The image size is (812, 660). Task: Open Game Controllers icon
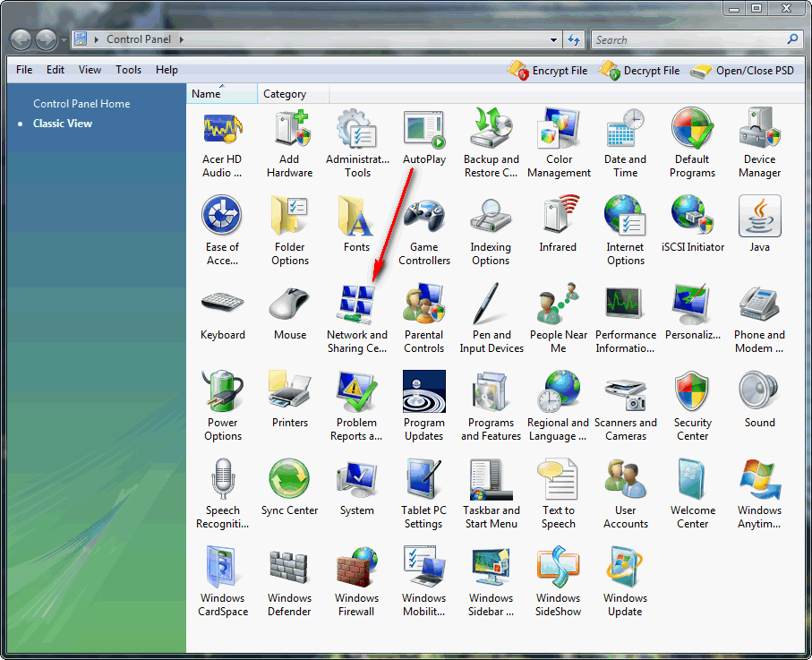[x=424, y=216]
